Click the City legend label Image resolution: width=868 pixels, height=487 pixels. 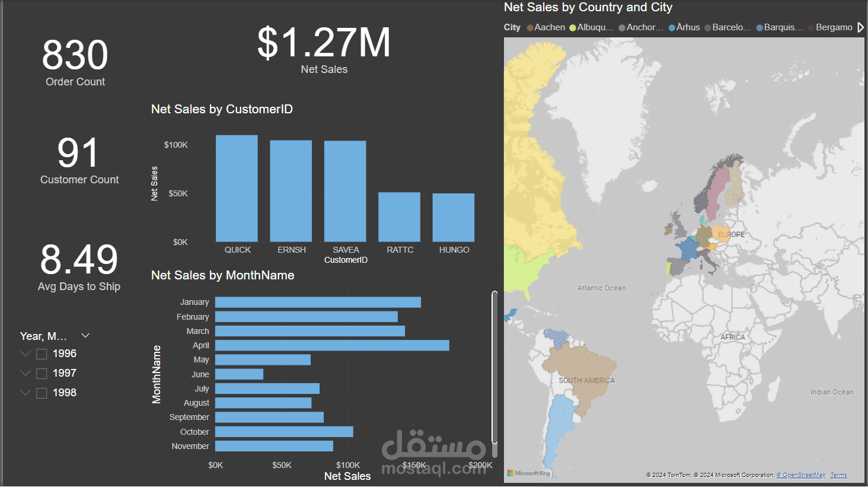tap(512, 27)
